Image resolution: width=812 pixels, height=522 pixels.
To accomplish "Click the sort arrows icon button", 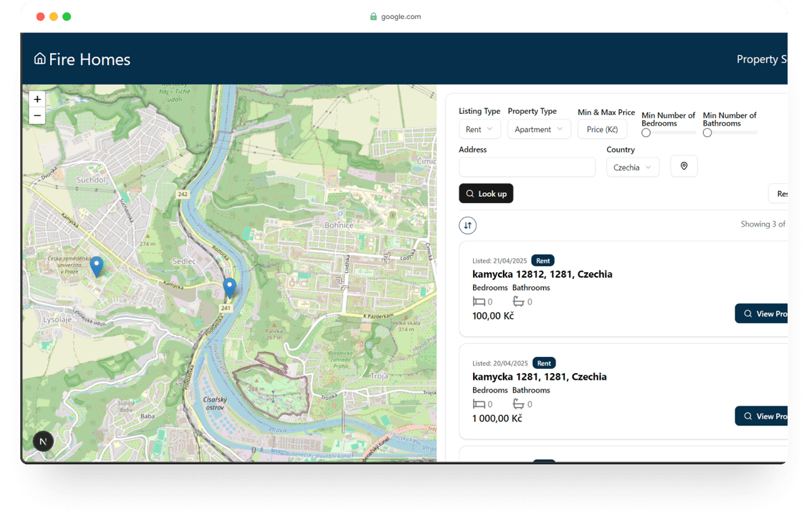I will tap(468, 225).
